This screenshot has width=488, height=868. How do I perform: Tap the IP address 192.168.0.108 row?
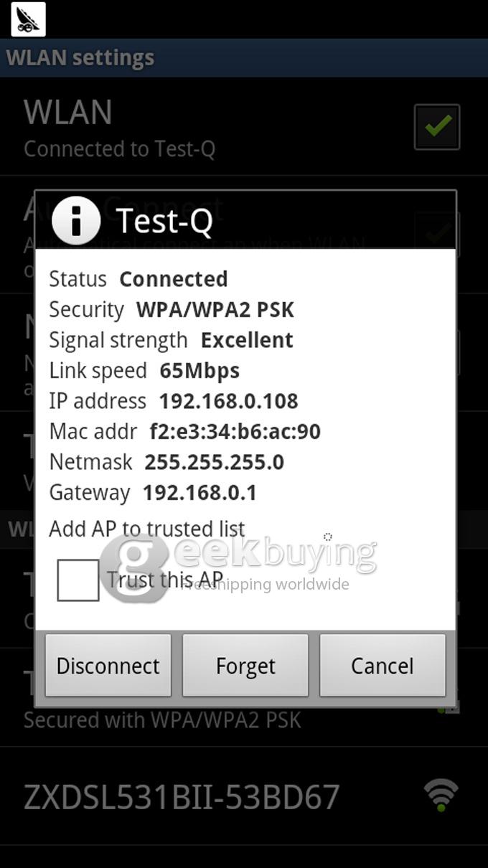click(174, 401)
